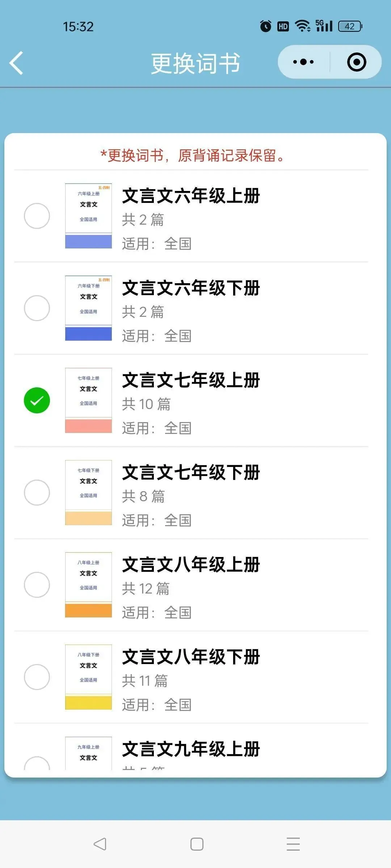Open the mini-program three-dot menu
391x868 pixels.
pos(303,62)
